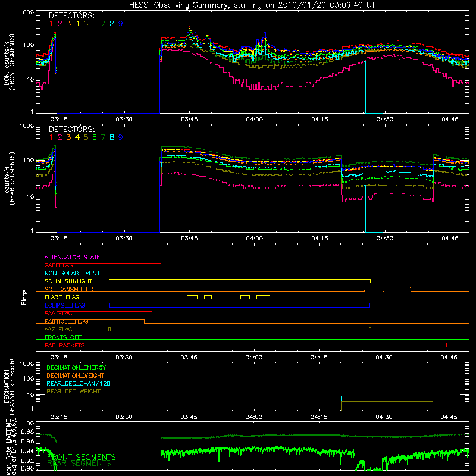Click the 0.98 tick label on the livetime axis
Screen dimensions: 476x476
pyautogui.click(x=28, y=431)
